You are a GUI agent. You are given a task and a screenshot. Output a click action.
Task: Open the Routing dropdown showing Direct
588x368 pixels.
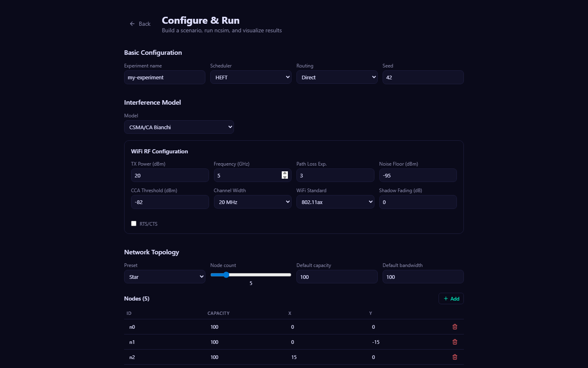point(336,77)
